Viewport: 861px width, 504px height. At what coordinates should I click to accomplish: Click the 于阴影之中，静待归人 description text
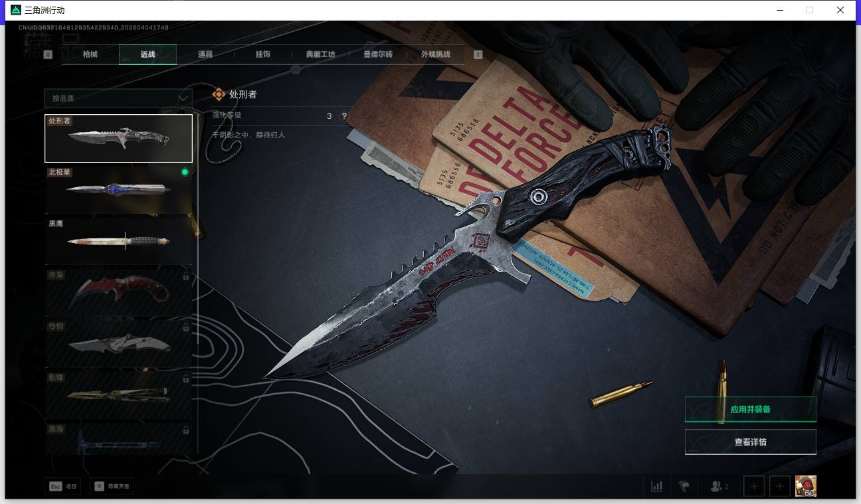(x=248, y=135)
